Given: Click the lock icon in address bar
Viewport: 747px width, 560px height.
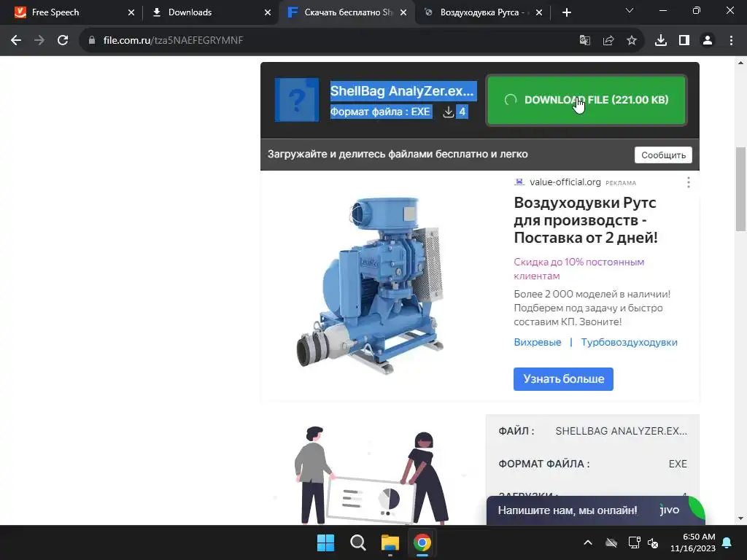Looking at the screenshot, I should pos(92,41).
